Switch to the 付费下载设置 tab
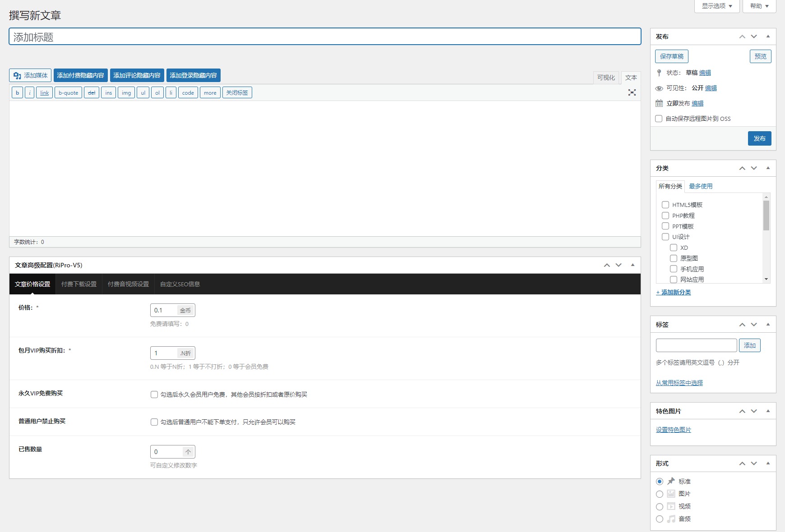The height and width of the screenshot is (532, 785). pyautogui.click(x=79, y=284)
